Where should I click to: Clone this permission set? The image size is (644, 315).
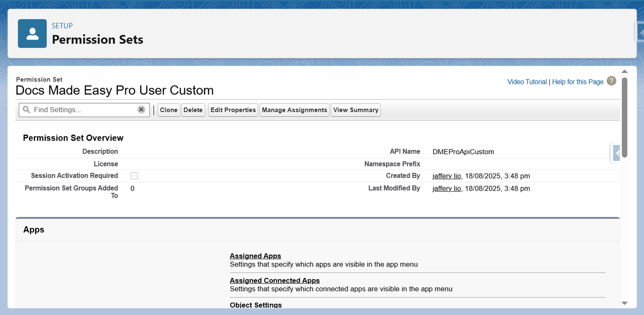[x=169, y=110]
